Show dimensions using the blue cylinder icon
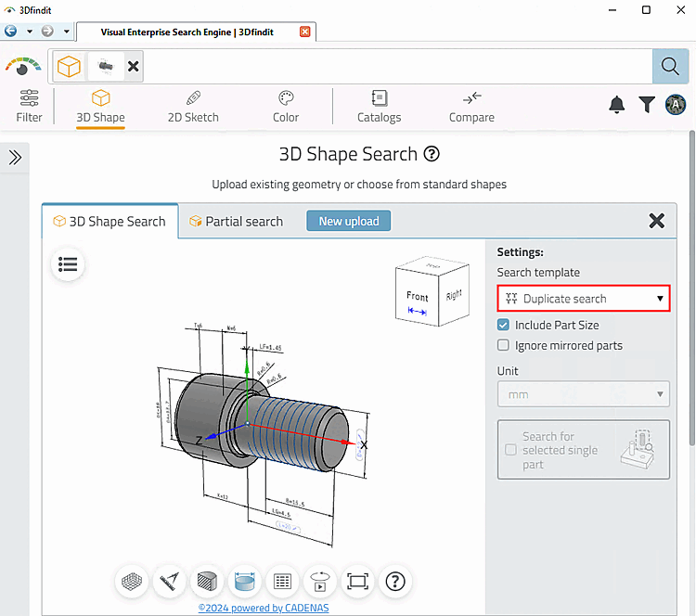Viewport: 696px width, 616px height. point(245,582)
